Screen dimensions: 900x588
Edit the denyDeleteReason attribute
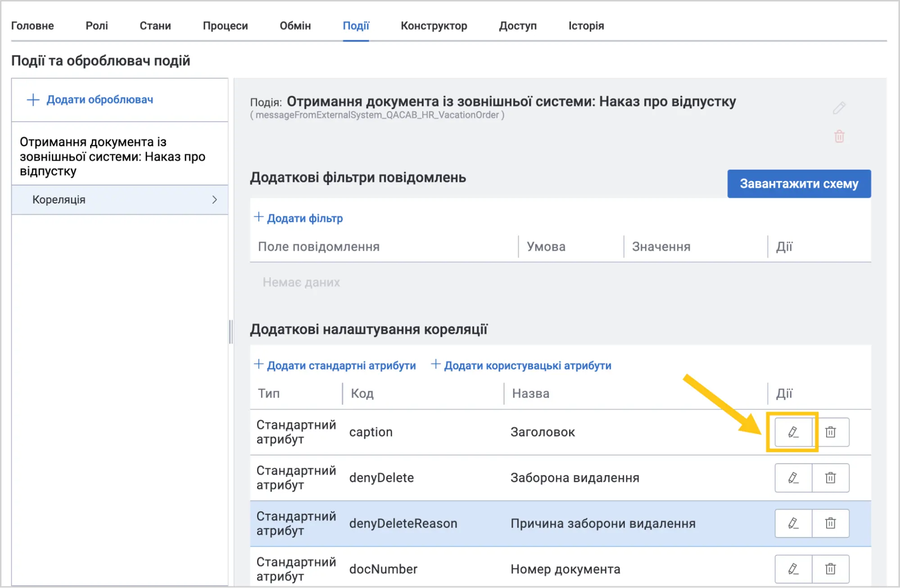[x=793, y=524]
